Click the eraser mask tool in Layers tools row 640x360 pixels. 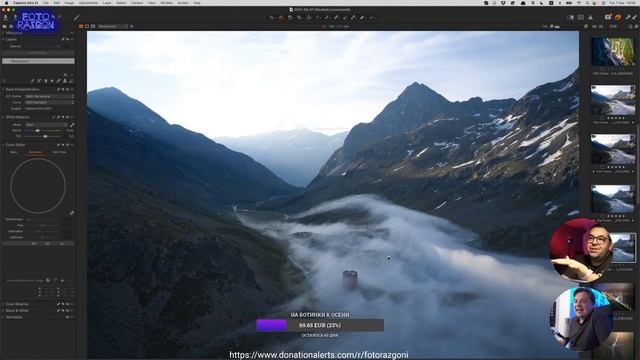click(x=39, y=81)
